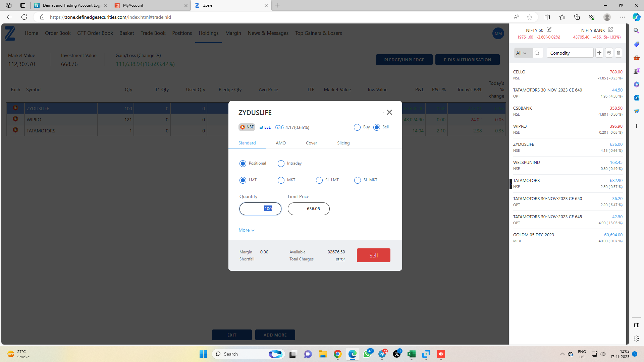This screenshot has height=362, width=644.
Task: Switch to the AMO order tab
Action: (280, 143)
